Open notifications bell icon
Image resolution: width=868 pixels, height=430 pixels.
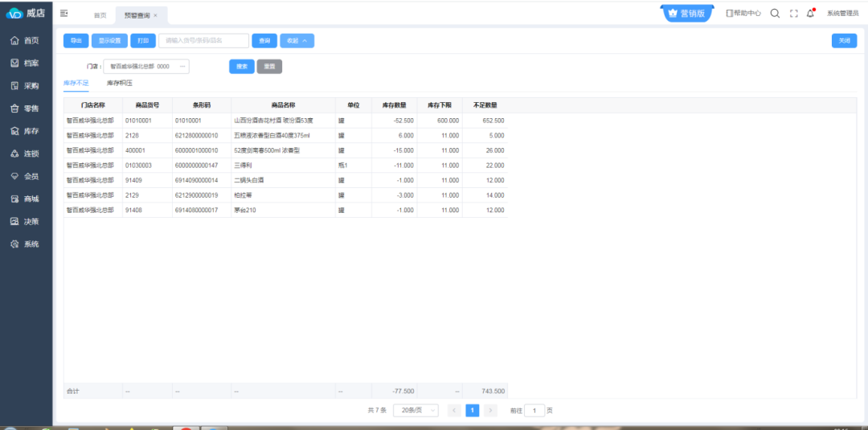[x=810, y=14]
